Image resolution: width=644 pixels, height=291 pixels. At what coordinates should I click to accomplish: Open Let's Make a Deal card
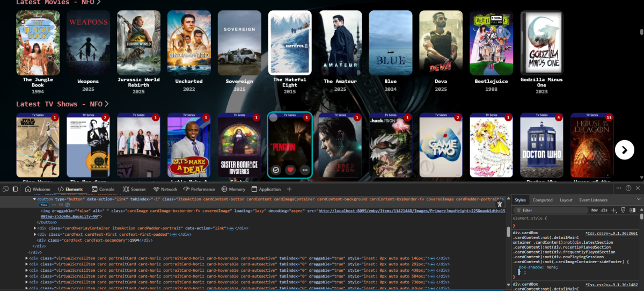(x=189, y=145)
